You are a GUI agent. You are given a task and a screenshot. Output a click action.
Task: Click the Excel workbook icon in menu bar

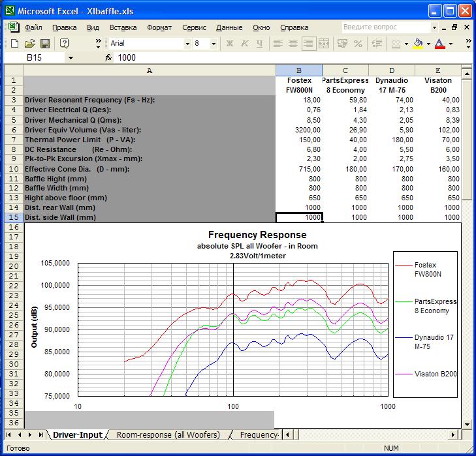(13, 27)
